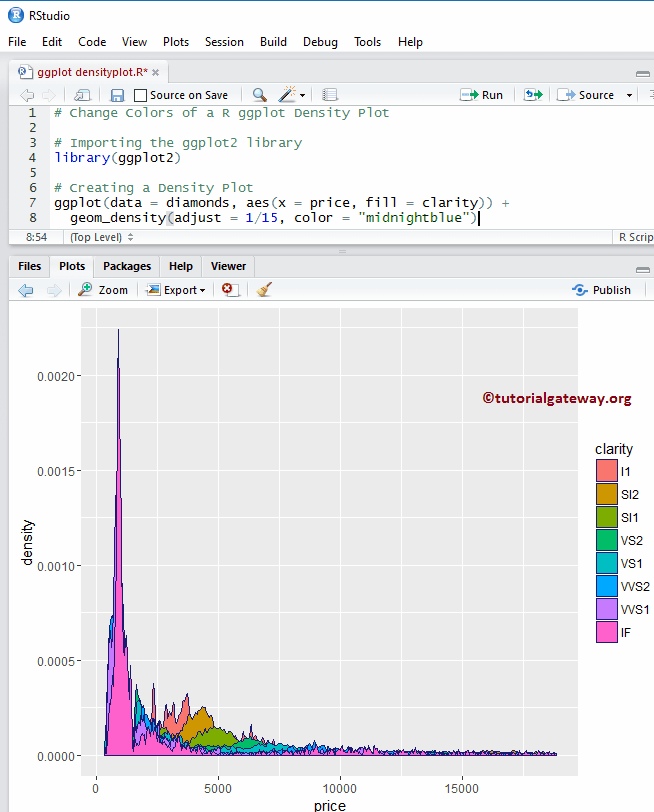Re-run the previous code region

533,95
